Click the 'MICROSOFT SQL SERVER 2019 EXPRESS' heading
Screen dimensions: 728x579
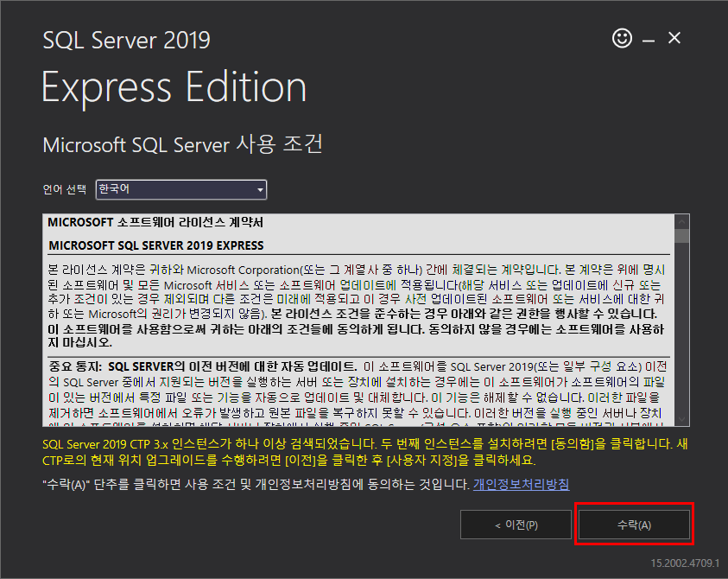pyautogui.click(x=156, y=245)
